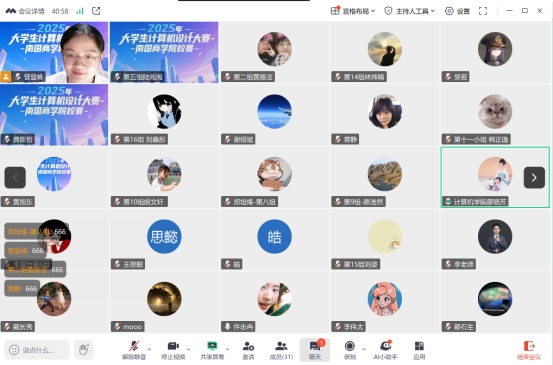Expand the 宫格布局 layout dropdown
553x365 pixels.
pos(353,11)
